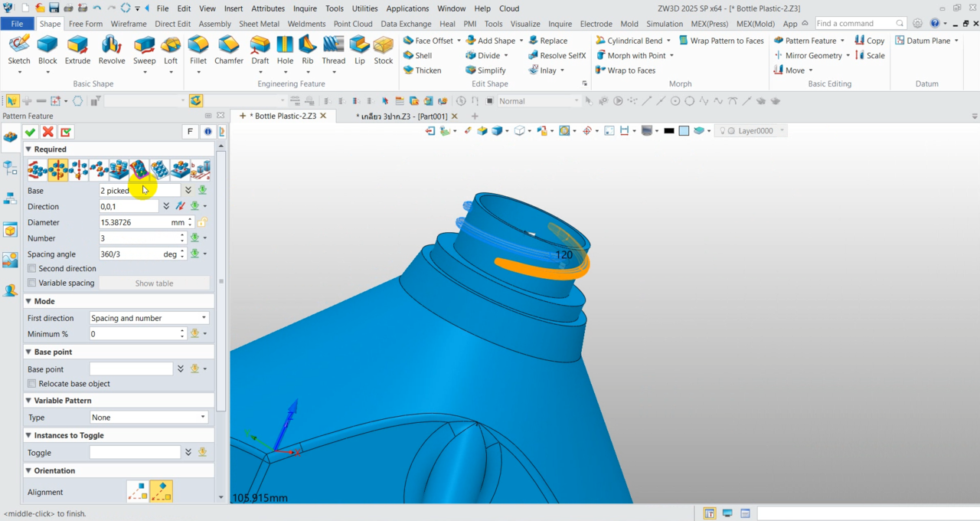Tick the Variable spacing checkbox
Screen dimensions: 980x521
click(32, 283)
